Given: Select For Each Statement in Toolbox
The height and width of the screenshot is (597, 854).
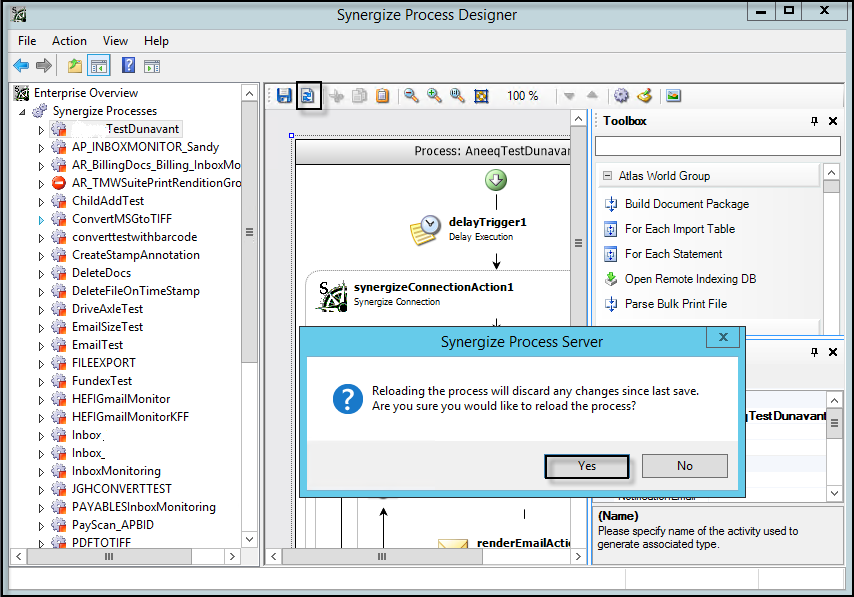Looking at the screenshot, I should [x=673, y=254].
